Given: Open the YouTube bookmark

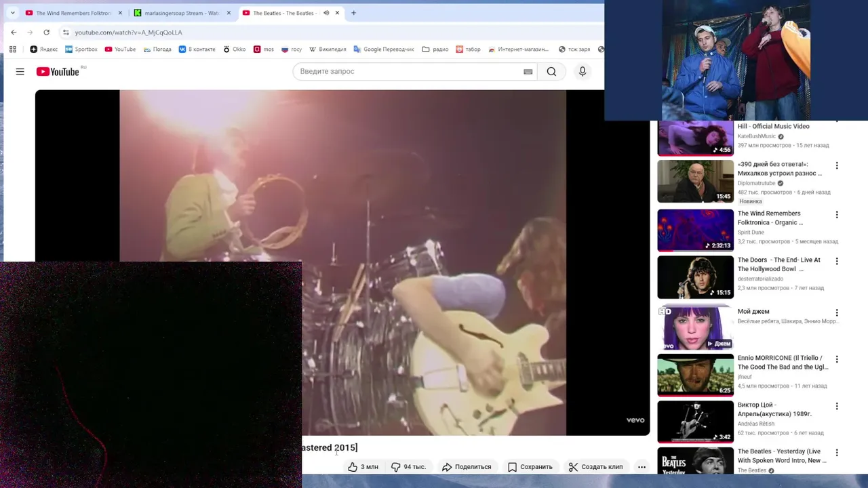Looking at the screenshot, I should 120,49.
